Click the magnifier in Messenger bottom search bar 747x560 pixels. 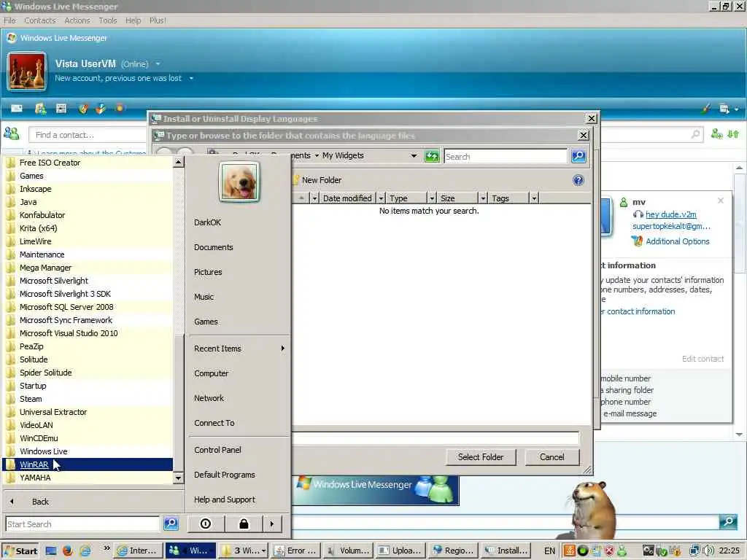coord(729,521)
